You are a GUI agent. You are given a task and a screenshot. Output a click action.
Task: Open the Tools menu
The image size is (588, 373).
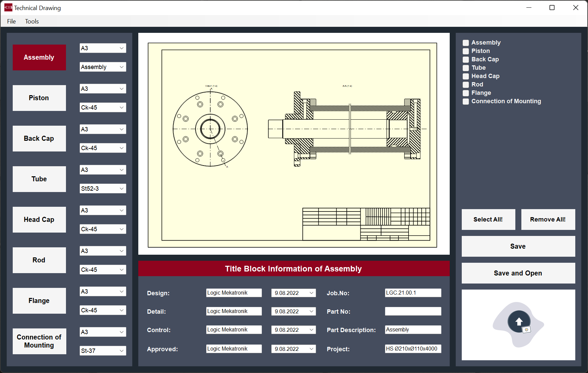click(32, 21)
